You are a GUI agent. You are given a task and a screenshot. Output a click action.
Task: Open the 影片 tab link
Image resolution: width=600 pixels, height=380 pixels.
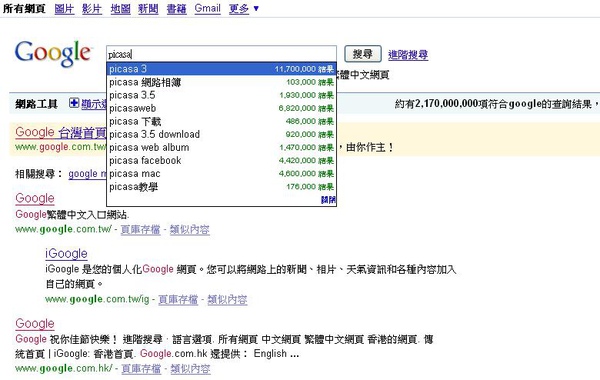(x=92, y=8)
